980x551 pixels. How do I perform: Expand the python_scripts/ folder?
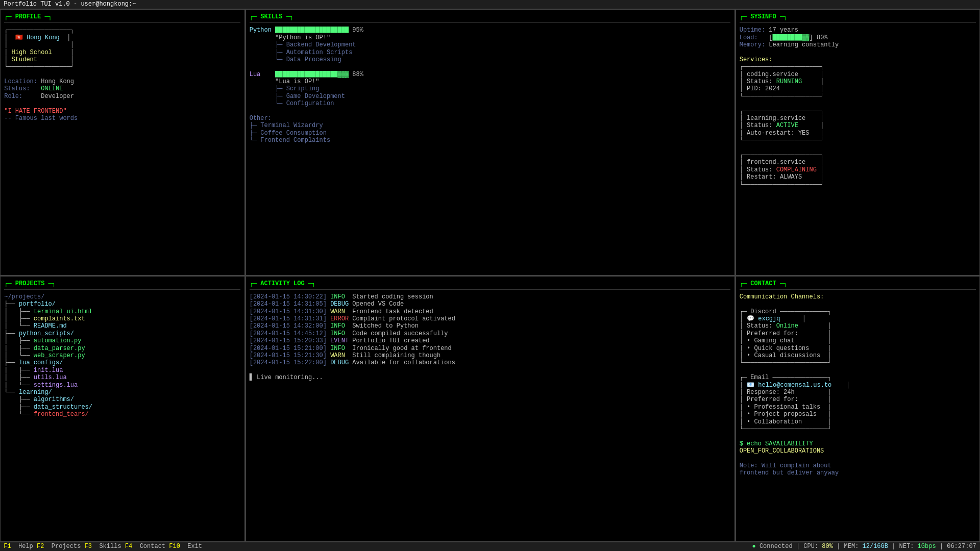click(x=46, y=334)
